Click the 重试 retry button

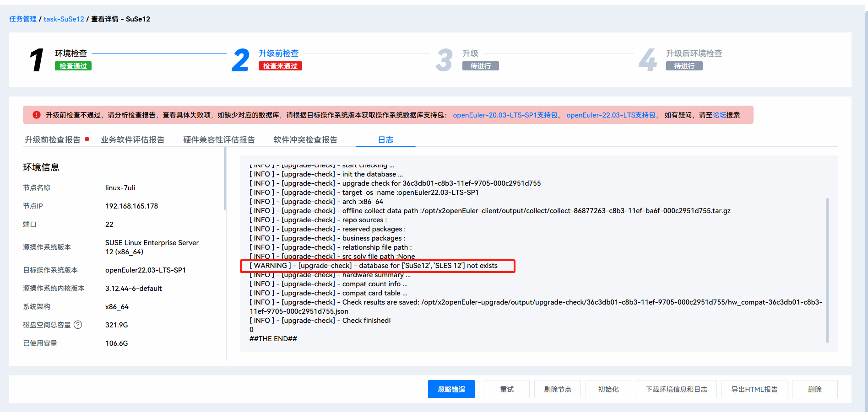tap(507, 389)
